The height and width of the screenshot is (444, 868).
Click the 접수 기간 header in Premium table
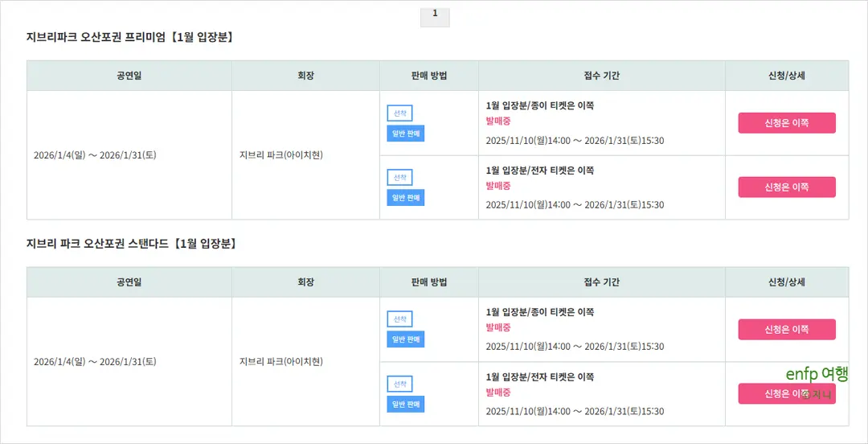(x=602, y=76)
